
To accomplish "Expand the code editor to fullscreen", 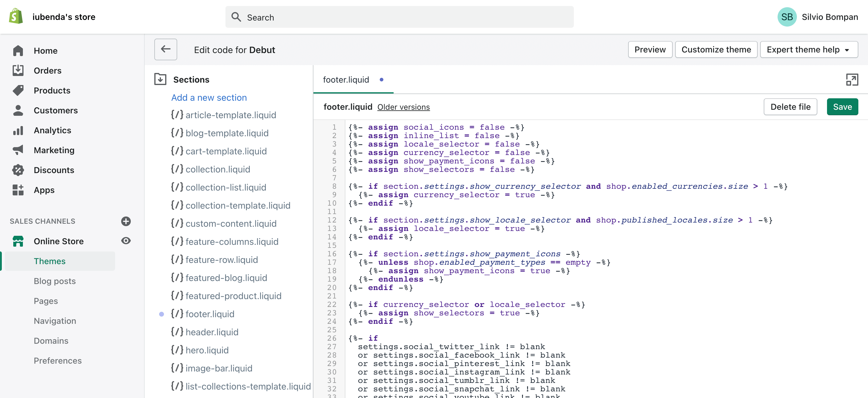I will click(x=852, y=80).
